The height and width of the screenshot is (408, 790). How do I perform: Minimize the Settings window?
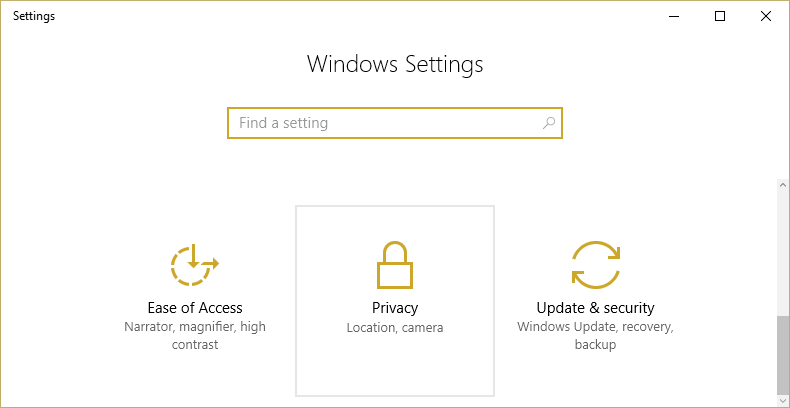[x=673, y=16]
